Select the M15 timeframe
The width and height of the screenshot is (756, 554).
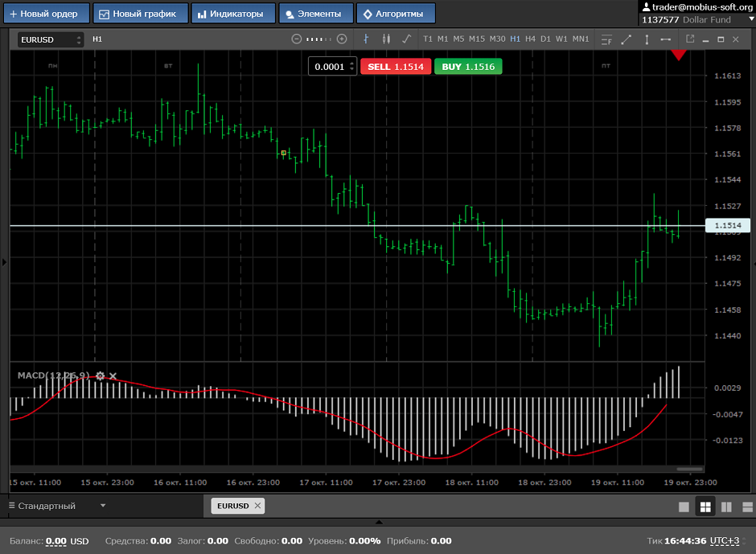pyautogui.click(x=477, y=39)
